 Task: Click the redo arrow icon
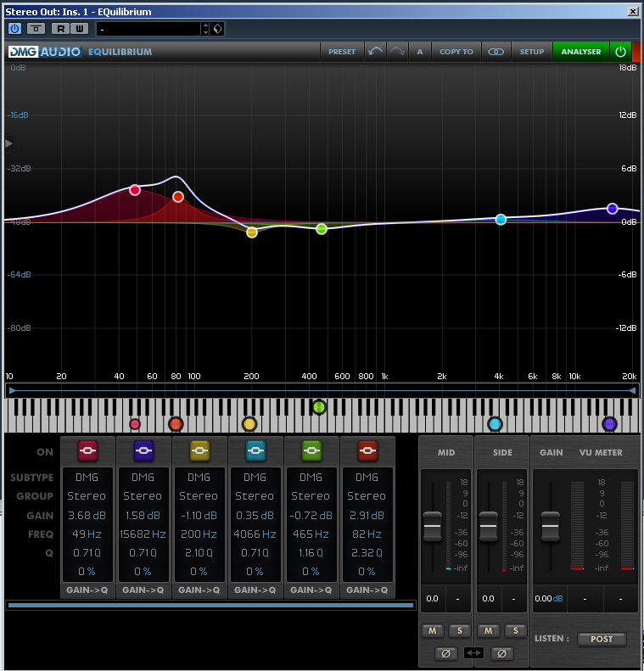[x=397, y=52]
